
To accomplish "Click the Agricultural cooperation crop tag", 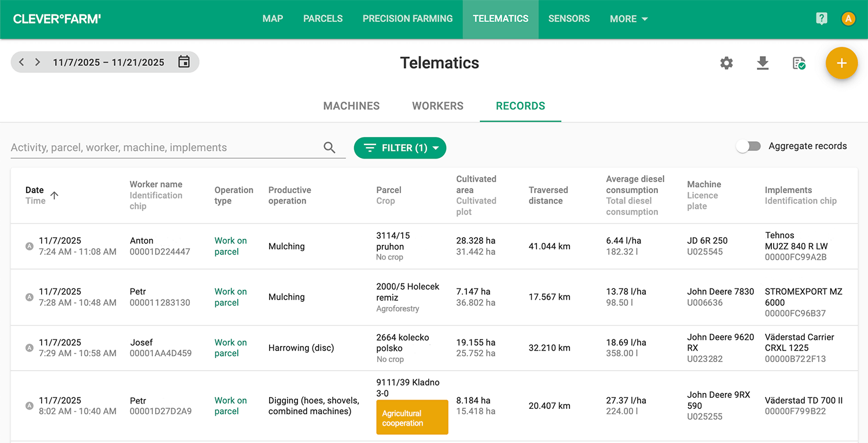I will click(x=412, y=417).
